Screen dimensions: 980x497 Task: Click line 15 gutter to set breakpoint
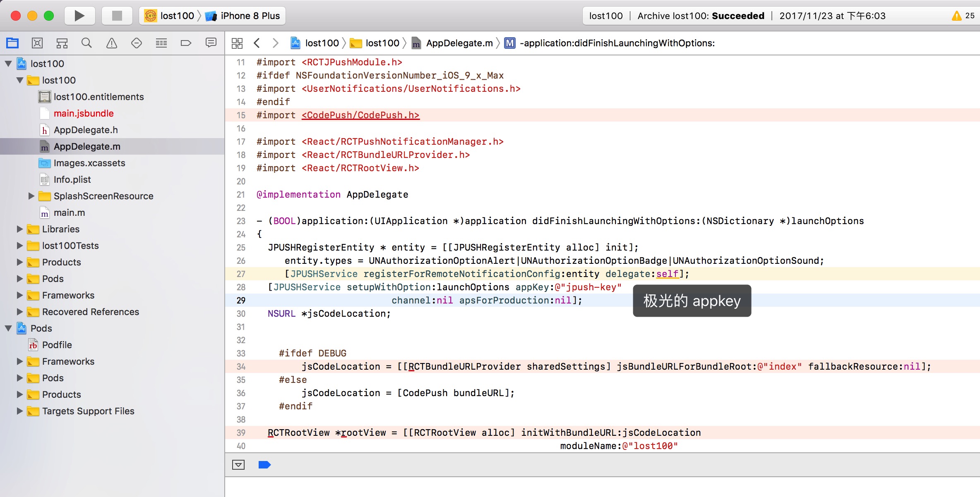pos(241,115)
